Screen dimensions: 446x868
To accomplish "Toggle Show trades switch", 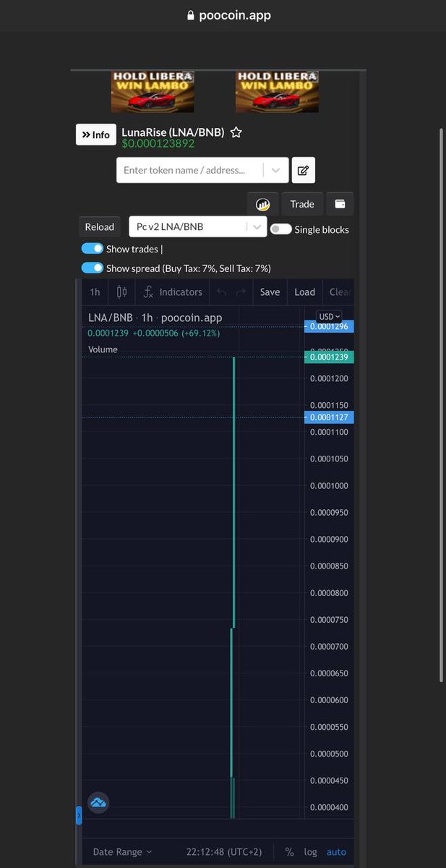I will (93, 248).
